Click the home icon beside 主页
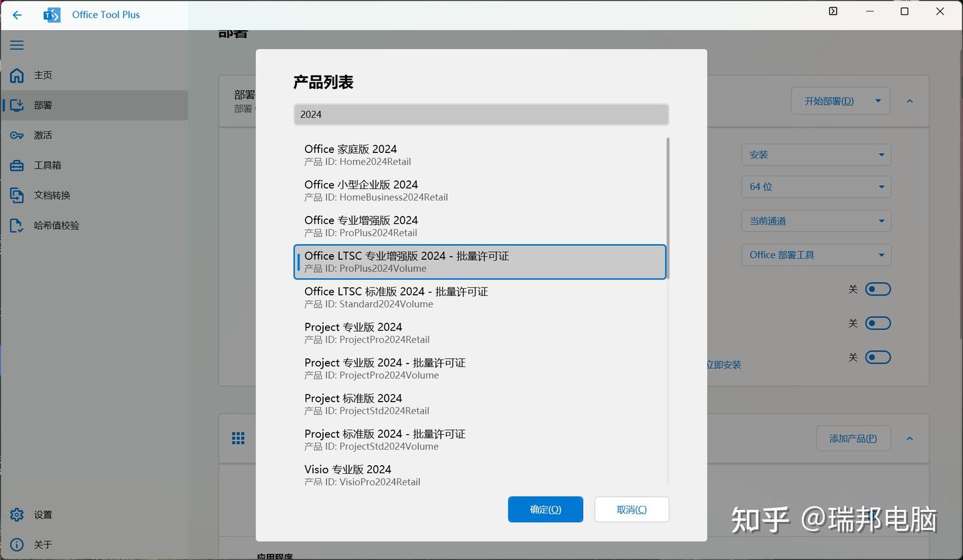This screenshot has height=560, width=963. click(17, 75)
